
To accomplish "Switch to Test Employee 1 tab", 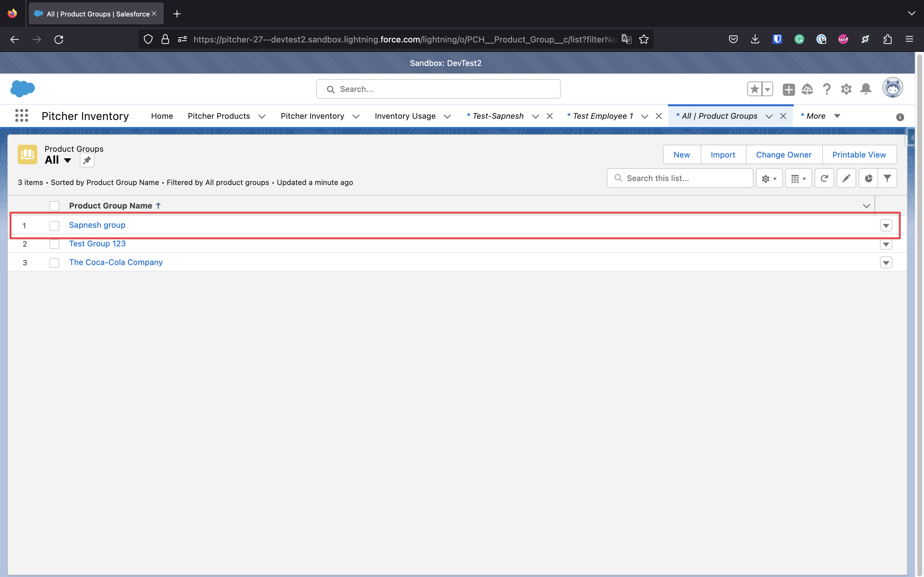I will tap(603, 116).
